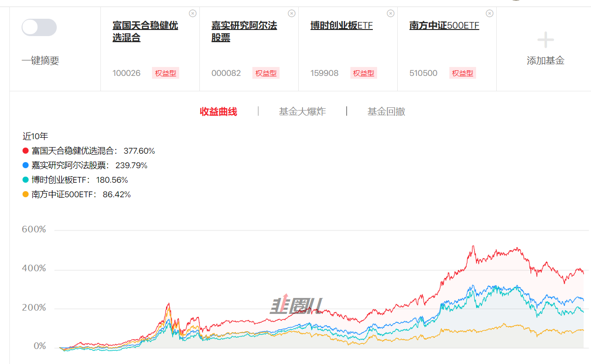591x364 pixels.
Task: Click the 377.60% return value
Action: pyautogui.click(x=139, y=151)
